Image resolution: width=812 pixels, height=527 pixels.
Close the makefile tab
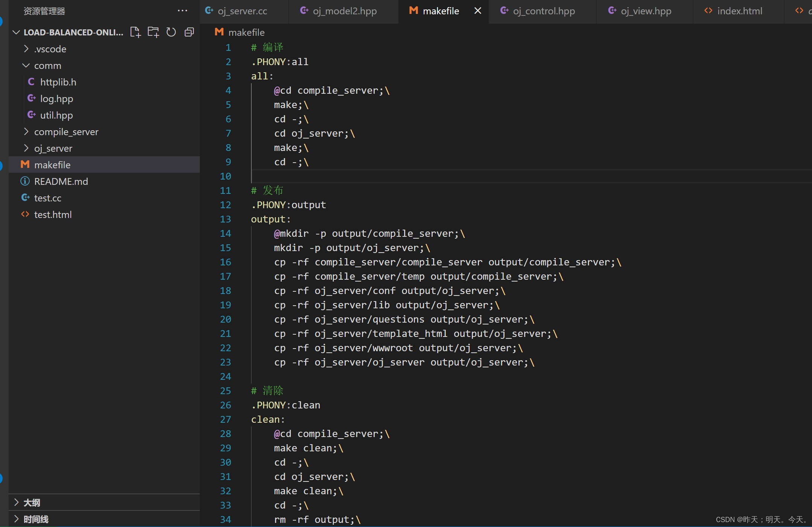click(x=478, y=11)
